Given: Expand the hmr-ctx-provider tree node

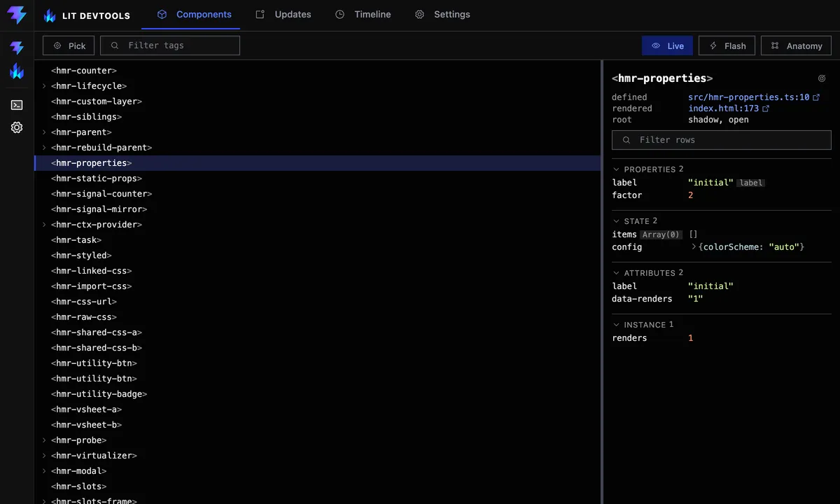Looking at the screenshot, I should tap(44, 225).
